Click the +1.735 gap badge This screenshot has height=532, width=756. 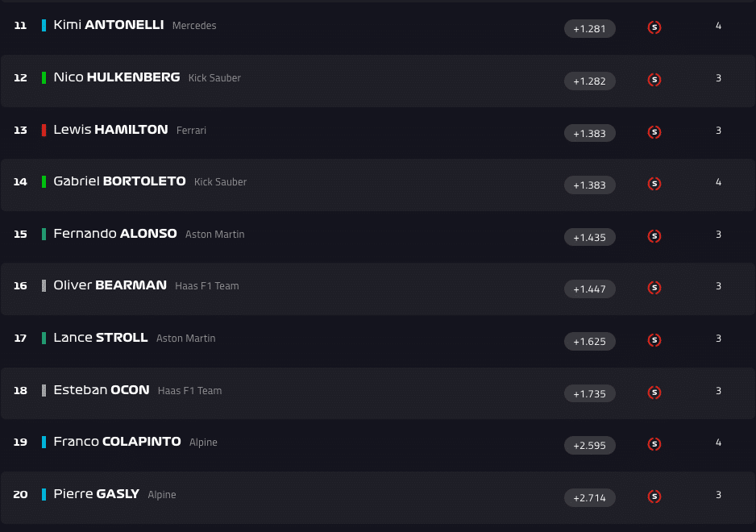[589, 393]
